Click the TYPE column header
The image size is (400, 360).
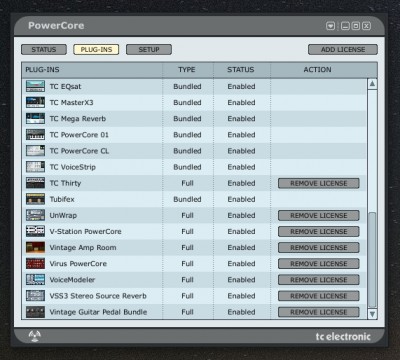[x=188, y=70]
